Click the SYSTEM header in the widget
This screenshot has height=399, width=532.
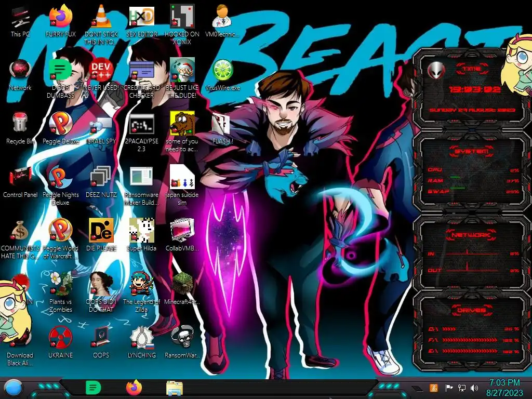[471, 151]
